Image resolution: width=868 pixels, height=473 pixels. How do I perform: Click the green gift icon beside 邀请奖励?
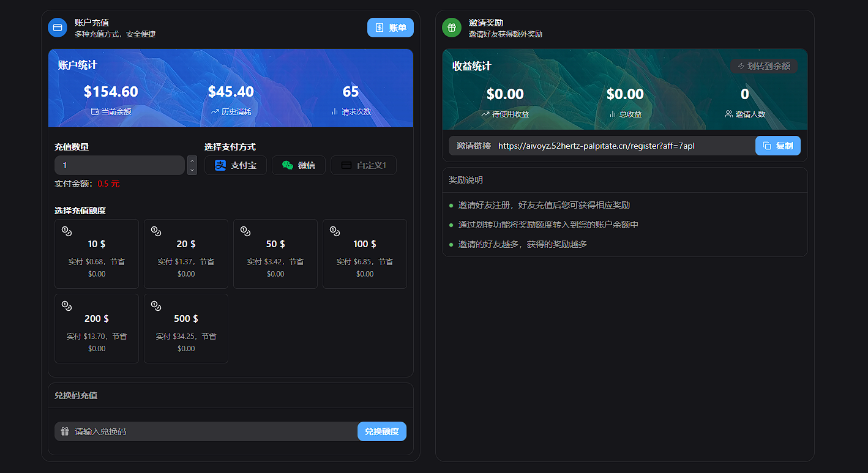(x=452, y=28)
